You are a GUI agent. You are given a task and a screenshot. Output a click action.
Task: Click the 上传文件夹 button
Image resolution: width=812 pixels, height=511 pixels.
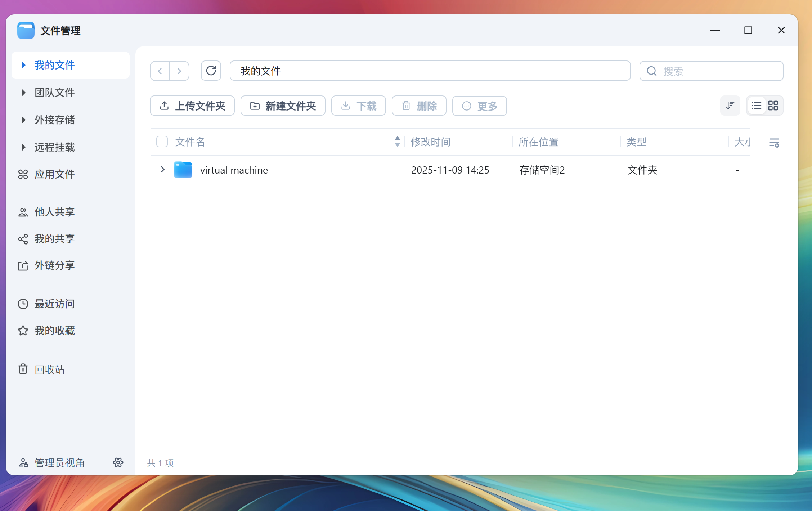[192, 106]
